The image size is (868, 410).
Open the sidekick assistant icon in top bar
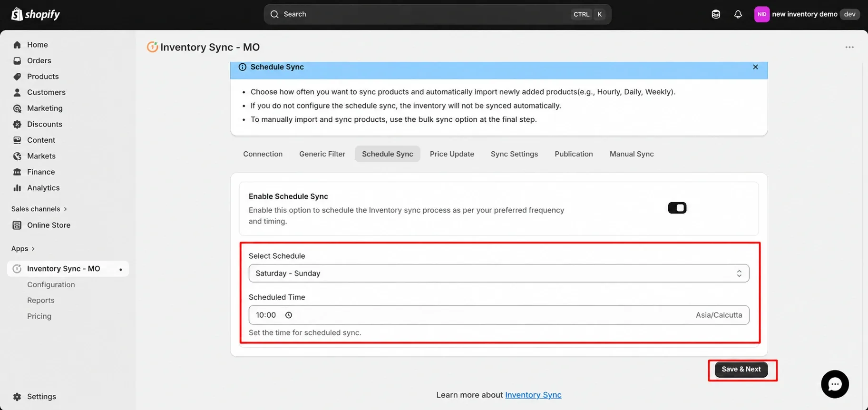coord(716,14)
